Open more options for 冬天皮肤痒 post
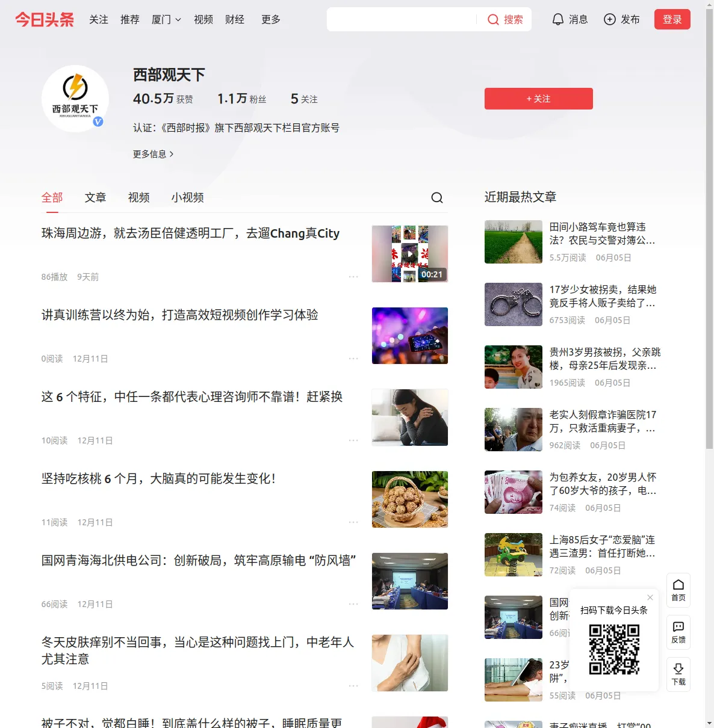The height and width of the screenshot is (728, 714). tap(353, 686)
